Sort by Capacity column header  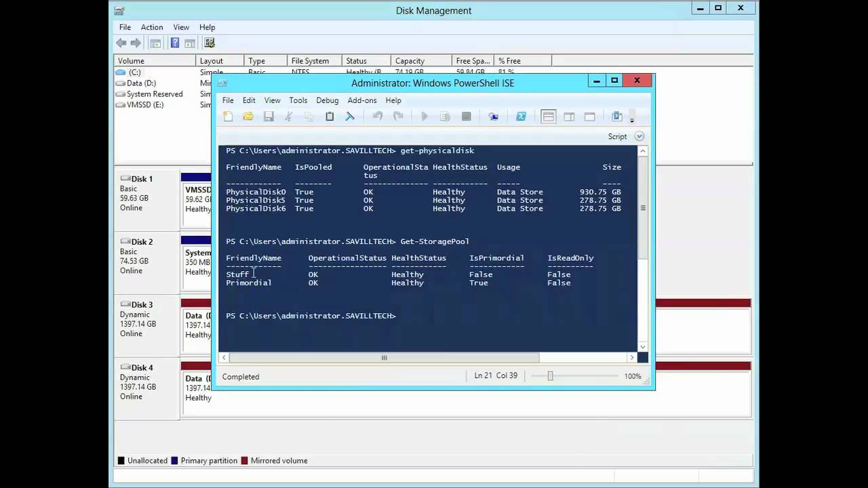[x=421, y=60]
